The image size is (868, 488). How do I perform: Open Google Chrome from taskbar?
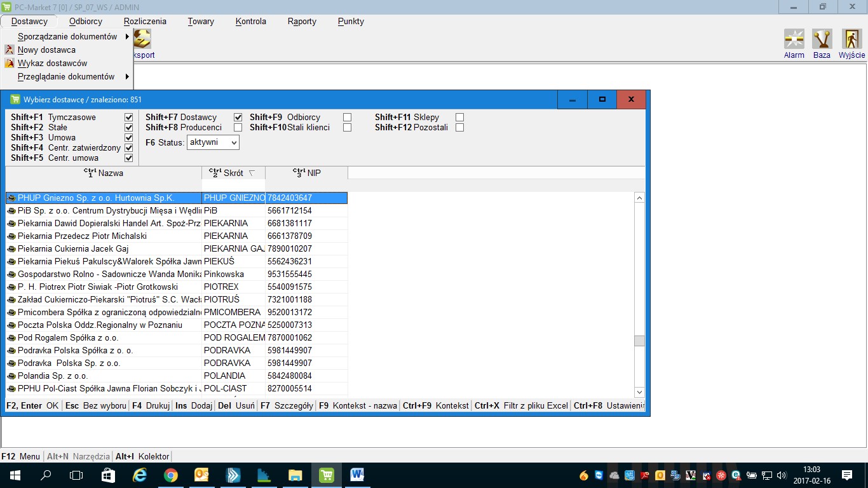coord(170,475)
